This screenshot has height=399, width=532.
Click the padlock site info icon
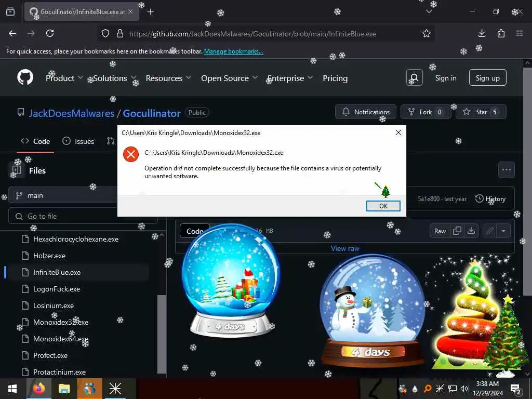pos(120,33)
